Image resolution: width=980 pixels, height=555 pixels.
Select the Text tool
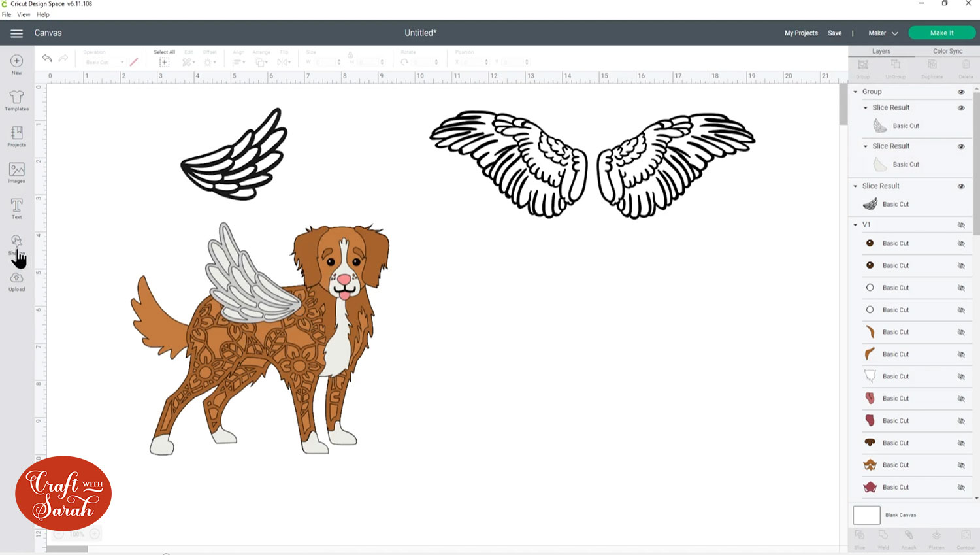pyautogui.click(x=16, y=209)
